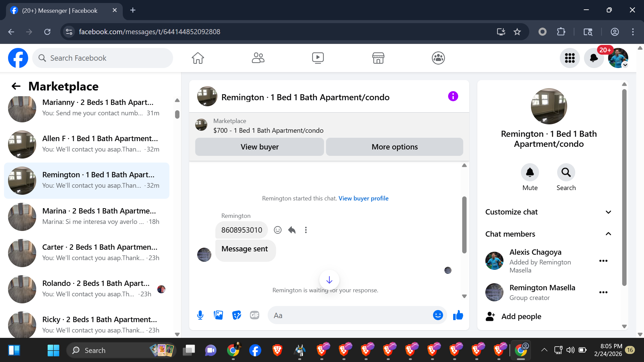Attach a photo using the image icon
Viewport: 644px width, 362px height.
pos(218,315)
